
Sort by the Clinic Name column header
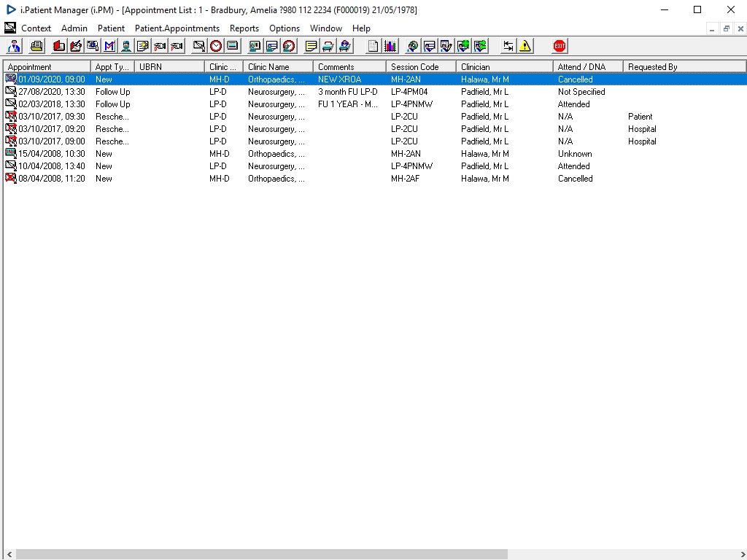[x=278, y=66]
